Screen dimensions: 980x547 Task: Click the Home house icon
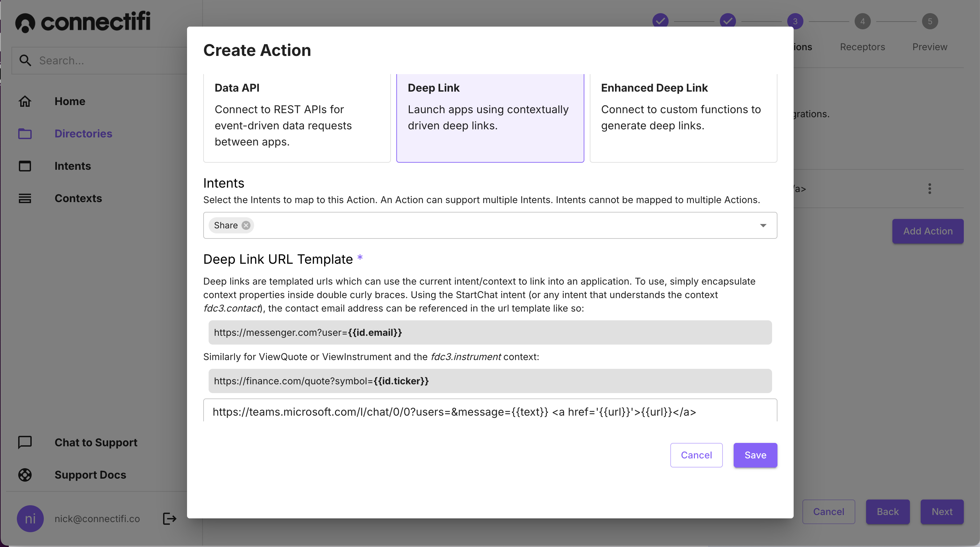click(x=25, y=101)
